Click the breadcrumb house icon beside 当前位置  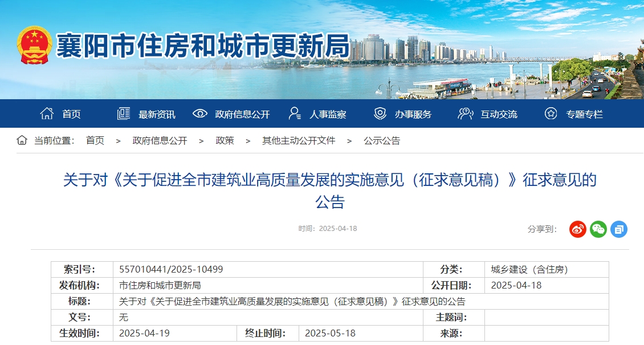click(22, 140)
